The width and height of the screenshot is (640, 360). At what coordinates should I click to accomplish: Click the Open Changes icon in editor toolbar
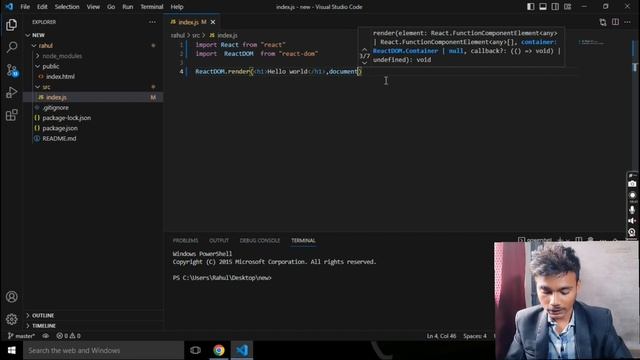(x=603, y=22)
